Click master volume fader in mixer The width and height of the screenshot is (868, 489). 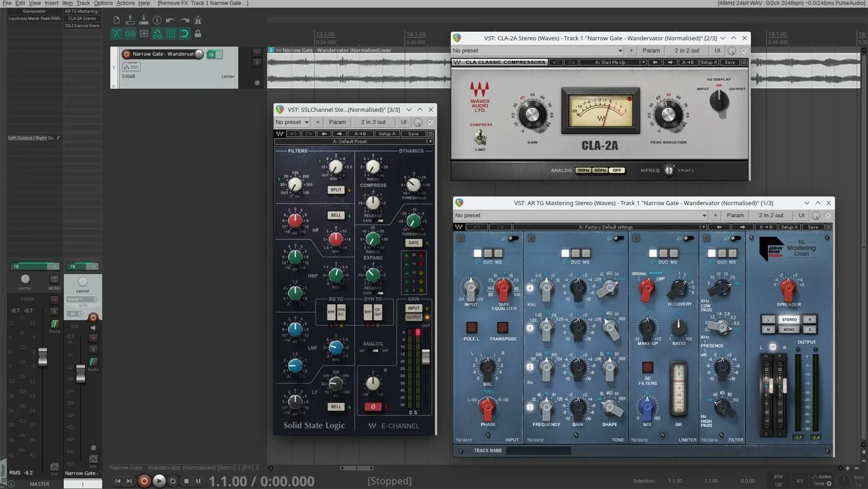[x=42, y=357]
